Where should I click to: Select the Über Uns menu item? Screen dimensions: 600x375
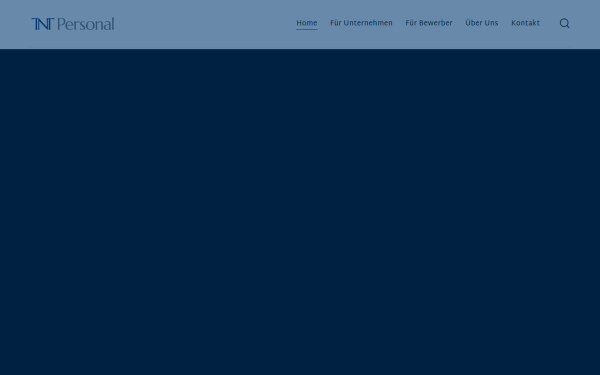(481, 23)
